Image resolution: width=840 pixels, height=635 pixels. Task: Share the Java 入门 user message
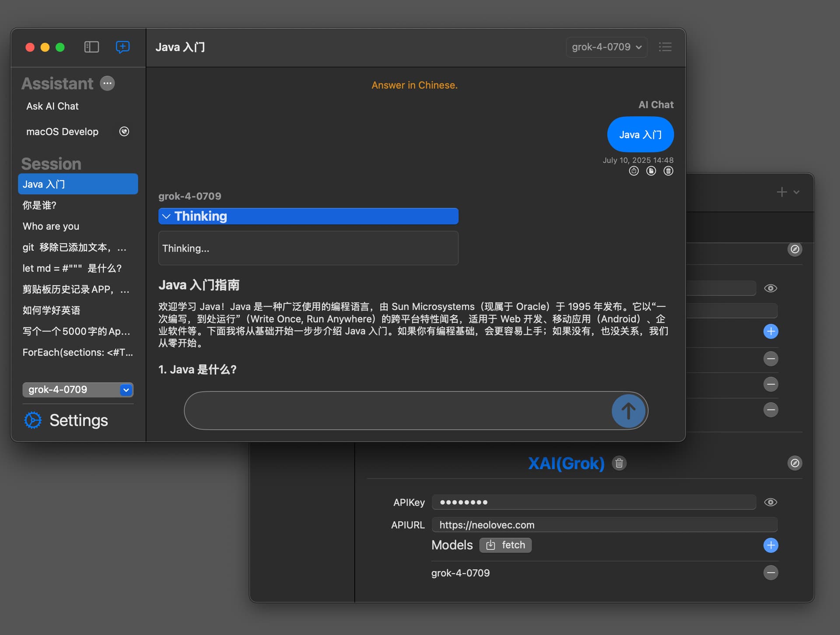(x=633, y=171)
